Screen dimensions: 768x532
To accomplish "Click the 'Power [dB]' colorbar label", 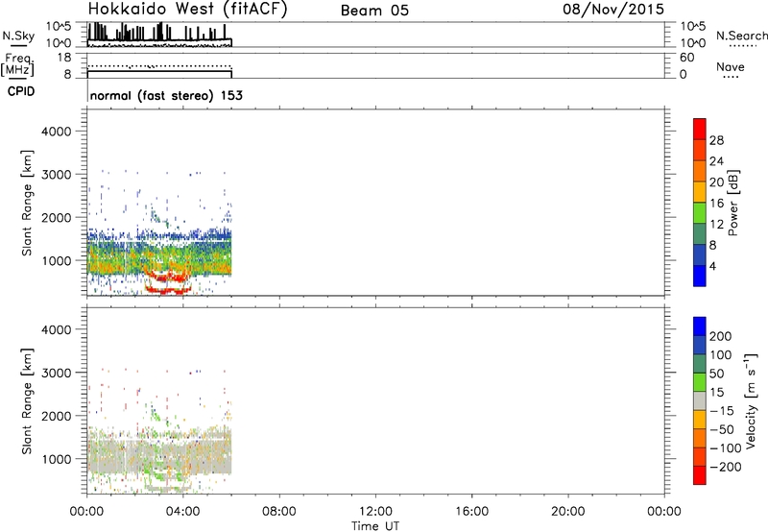I will 732,203.
